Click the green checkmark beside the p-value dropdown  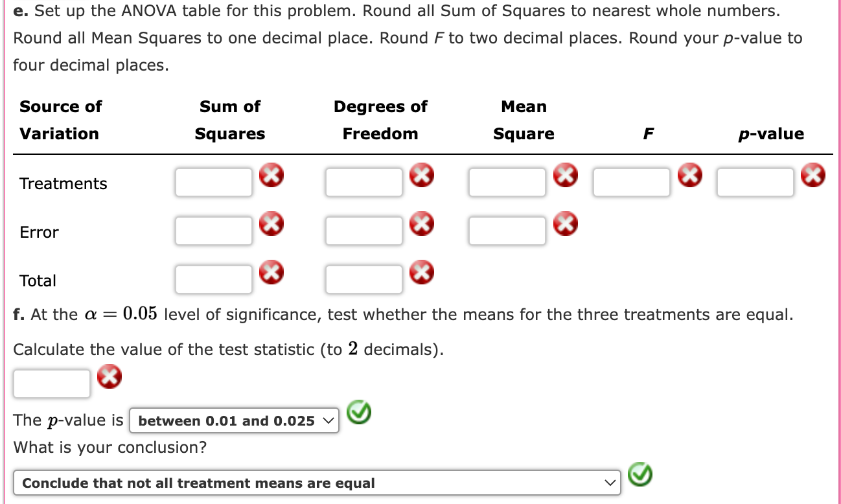tap(358, 413)
